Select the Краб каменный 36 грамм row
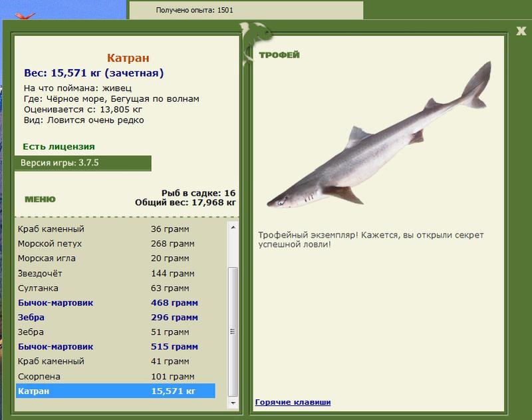The image size is (532, 420). pyautogui.click(x=115, y=229)
